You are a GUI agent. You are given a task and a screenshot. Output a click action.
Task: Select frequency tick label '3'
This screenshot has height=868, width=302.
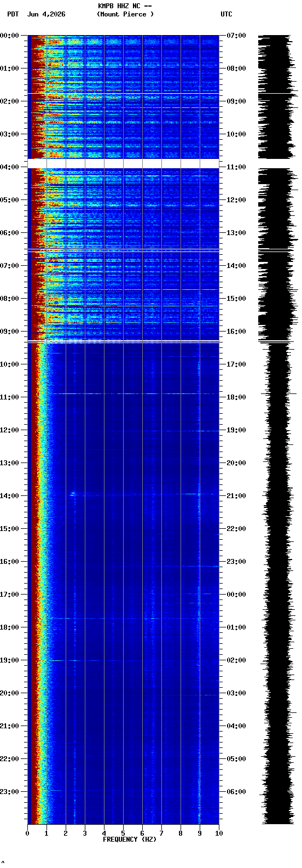point(85,833)
